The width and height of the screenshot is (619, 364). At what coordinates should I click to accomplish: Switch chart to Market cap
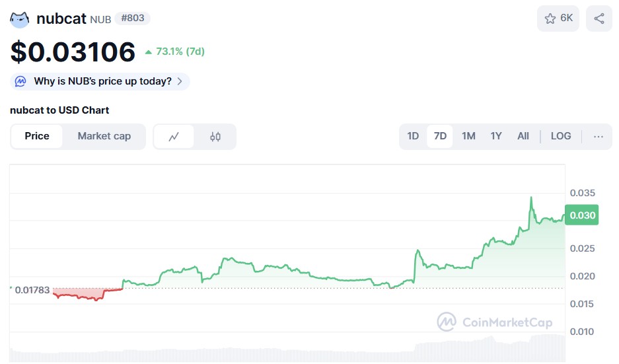click(x=104, y=136)
